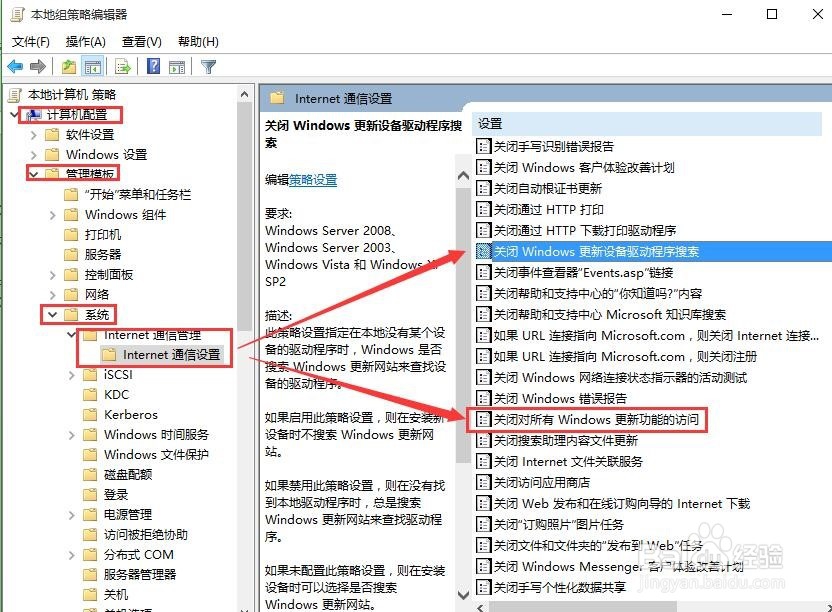
Task: Collapse the 计算机配置 node
Action: pos(14,114)
